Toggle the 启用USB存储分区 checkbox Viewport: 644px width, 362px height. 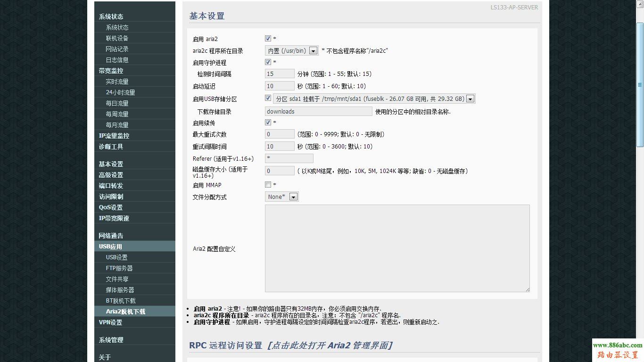click(268, 98)
